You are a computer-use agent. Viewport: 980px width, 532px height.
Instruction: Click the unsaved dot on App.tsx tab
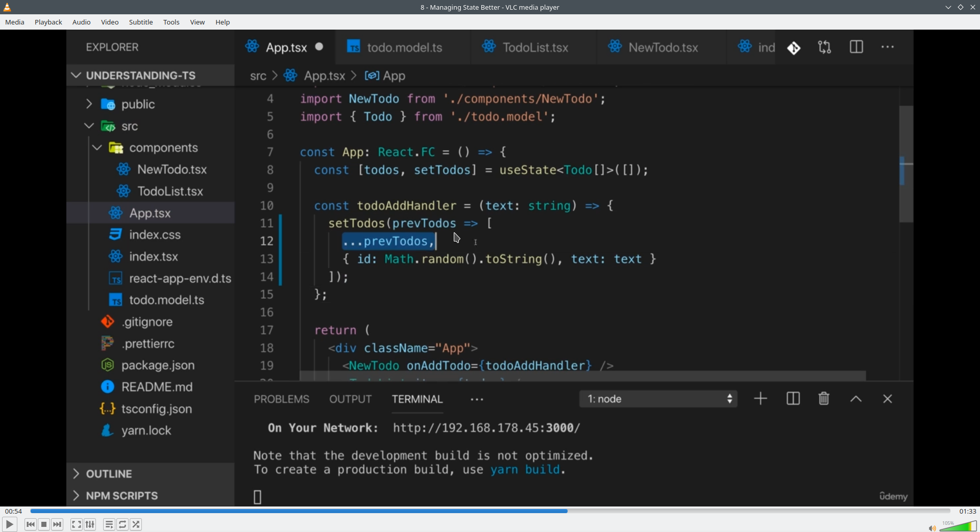320,47
